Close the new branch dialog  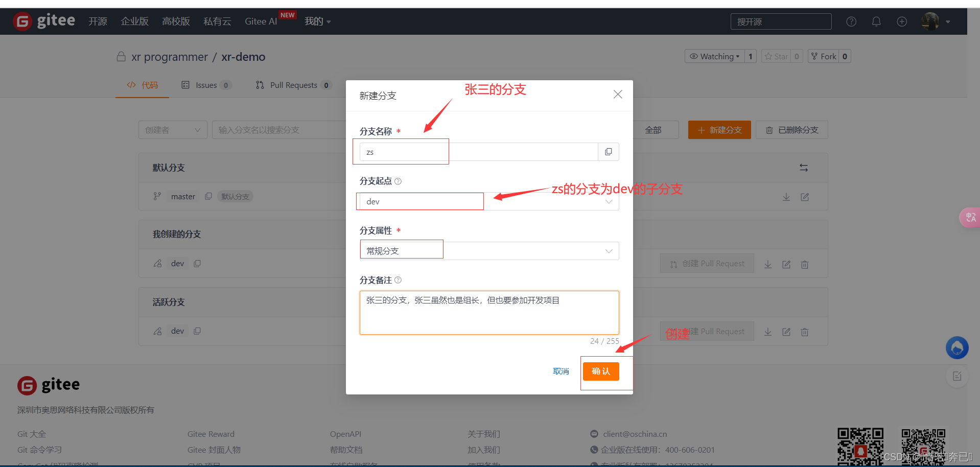[x=618, y=94]
